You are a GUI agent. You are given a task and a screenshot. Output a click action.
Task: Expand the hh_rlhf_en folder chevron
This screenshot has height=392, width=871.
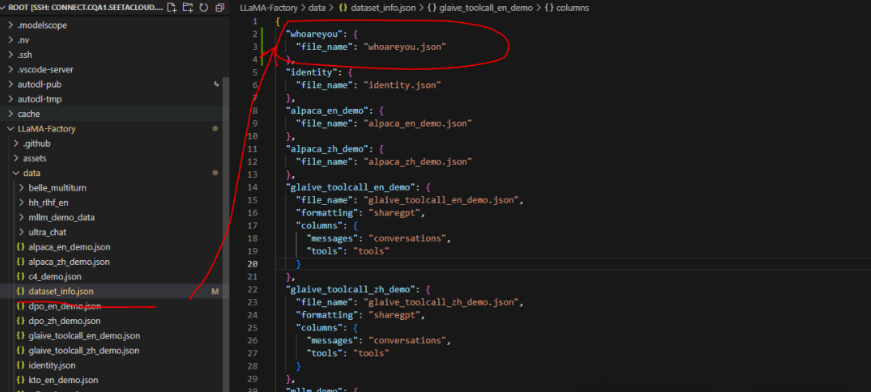[x=22, y=203]
